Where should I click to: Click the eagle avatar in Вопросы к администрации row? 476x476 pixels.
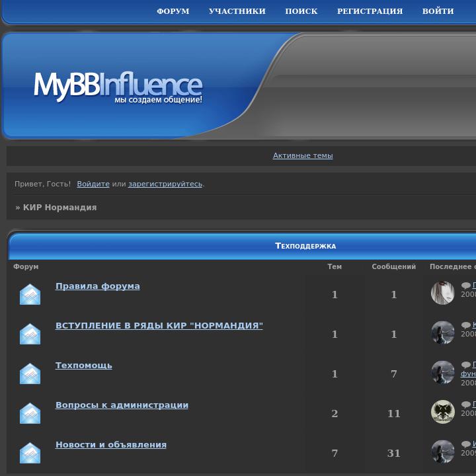pyautogui.click(x=442, y=412)
